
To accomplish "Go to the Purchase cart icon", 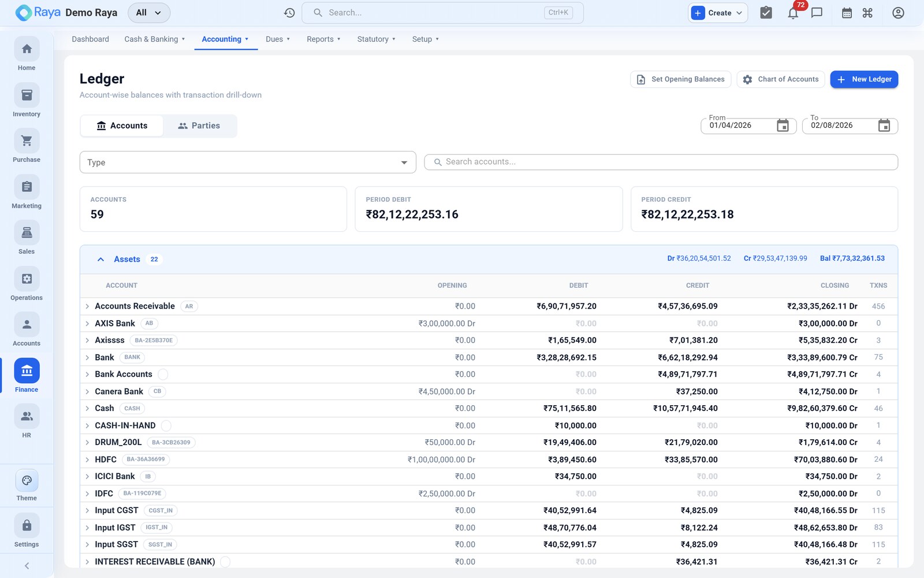I will click(27, 141).
